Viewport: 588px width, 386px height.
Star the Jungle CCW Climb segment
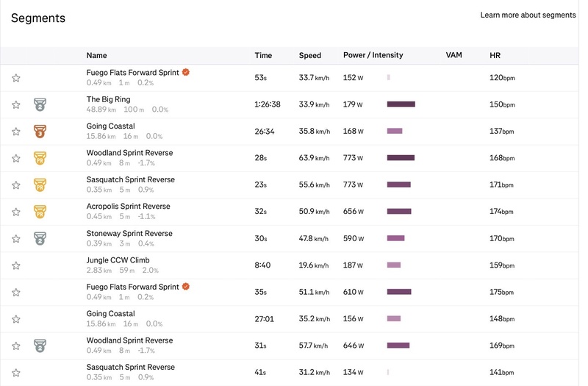click(x=16, y=265)
